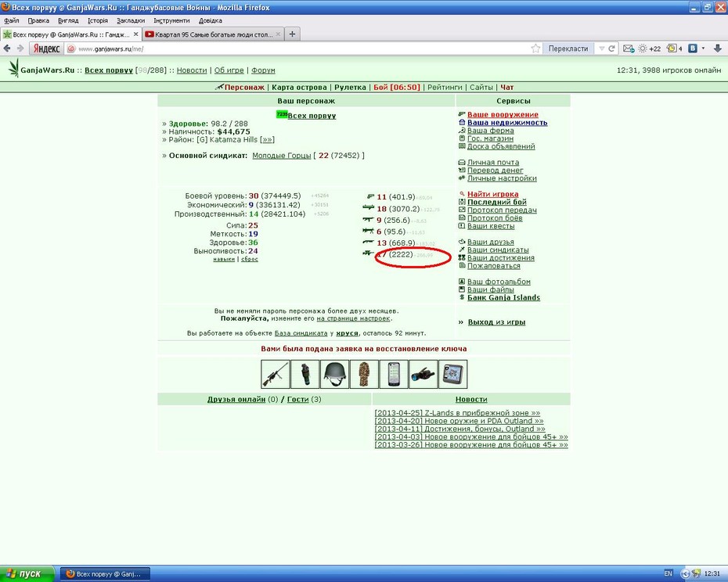Close the Квартал 95 YouTube tab

pos(278,34)
